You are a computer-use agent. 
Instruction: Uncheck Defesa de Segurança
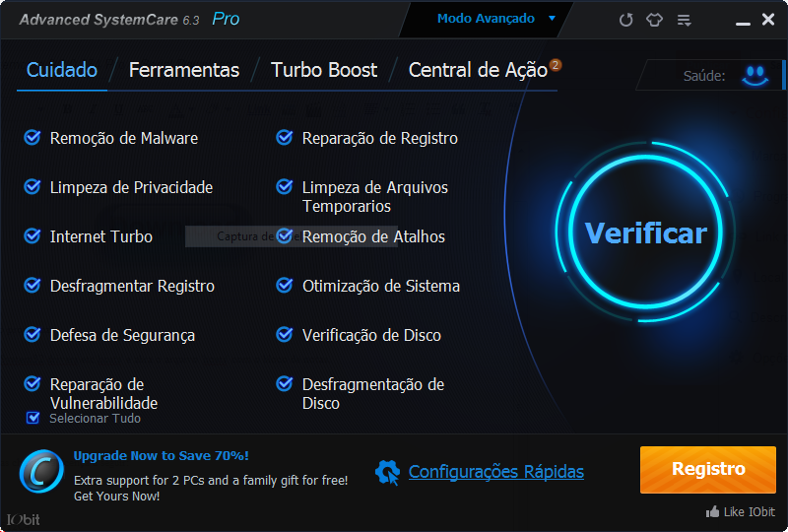pos(33,334)
